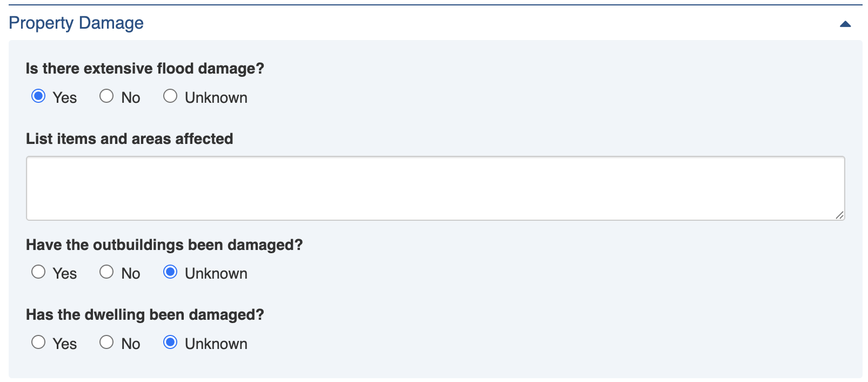Screen dimensions: 868x382
Task: Click the 'Has the dwelling been damaged?' question label
Action: (x=145, y=315)
